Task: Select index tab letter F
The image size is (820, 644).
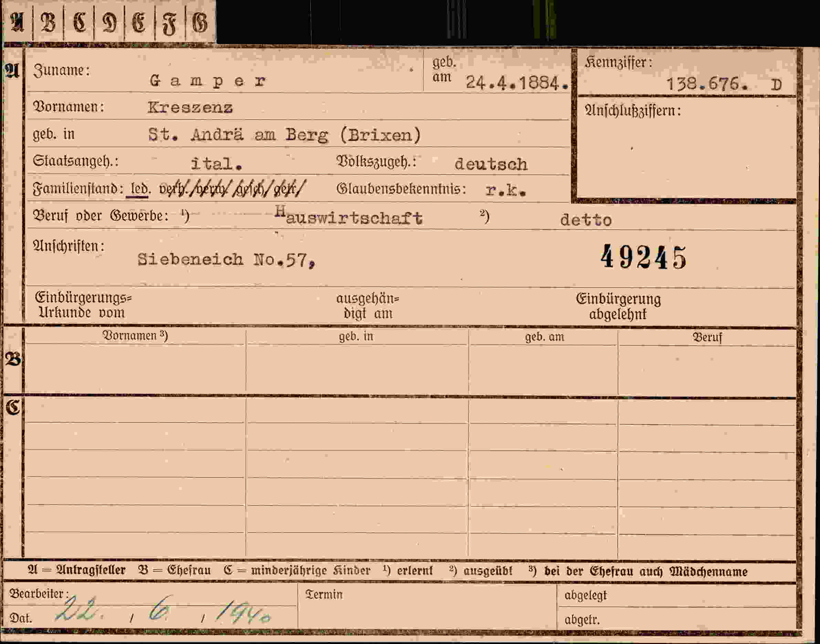Action: point(169,24)
